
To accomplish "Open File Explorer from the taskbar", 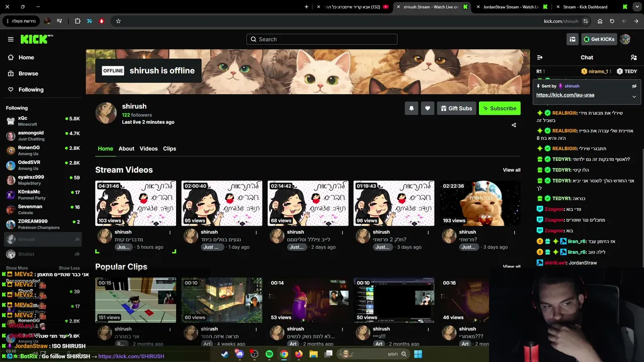I will coord(313,354).
